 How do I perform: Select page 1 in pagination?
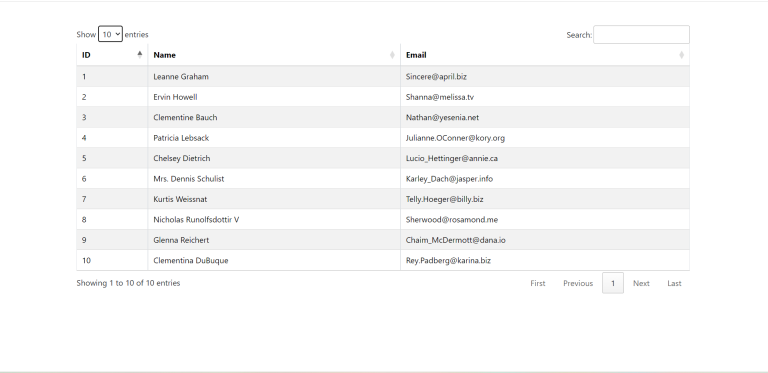click(x=613, y=283)
